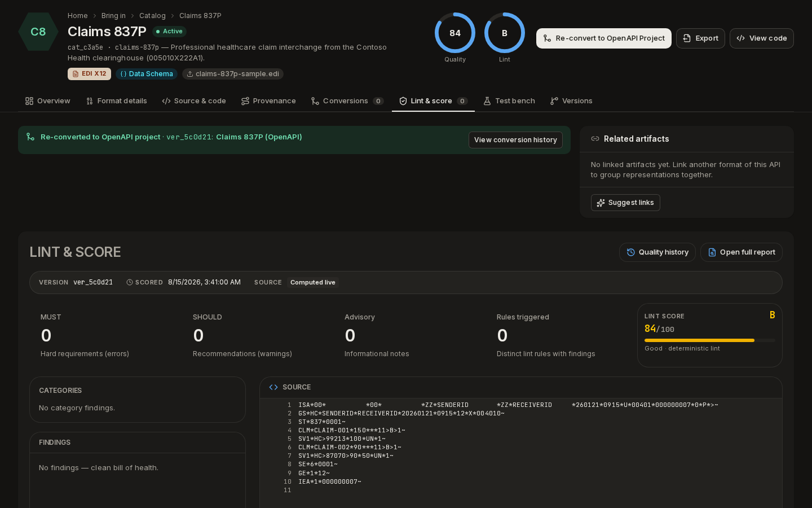Click the Lint grade ring showing B
Screen dimensions: 812x508
pyautogui.click(x=505, y=33)
